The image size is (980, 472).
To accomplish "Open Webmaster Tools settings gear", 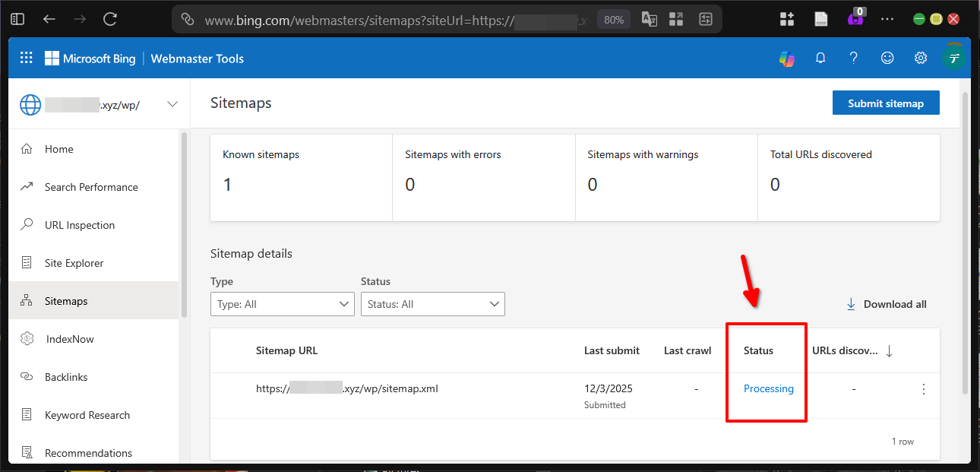I will [x=921, y=58].
